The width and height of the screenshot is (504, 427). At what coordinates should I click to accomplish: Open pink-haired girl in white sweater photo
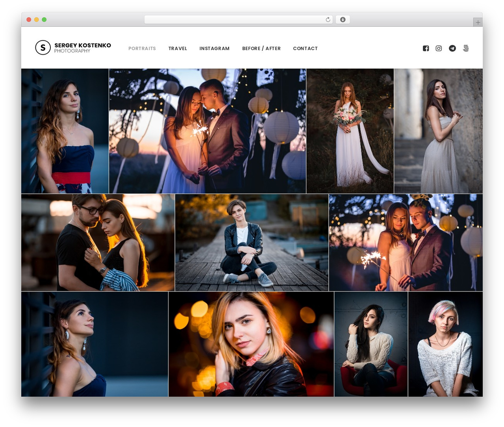coord(445,344)
